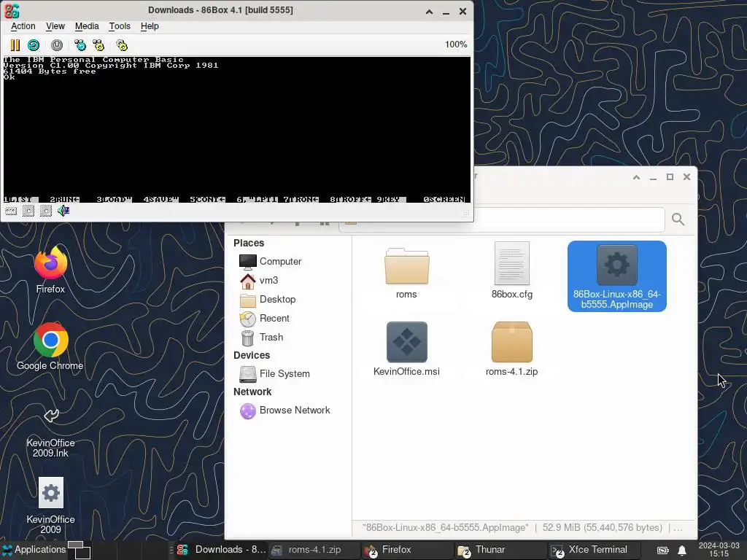This screenshot has height=560, width=747.
Task: Click the gray ACPI shutdown power icon
Action: 57,45
